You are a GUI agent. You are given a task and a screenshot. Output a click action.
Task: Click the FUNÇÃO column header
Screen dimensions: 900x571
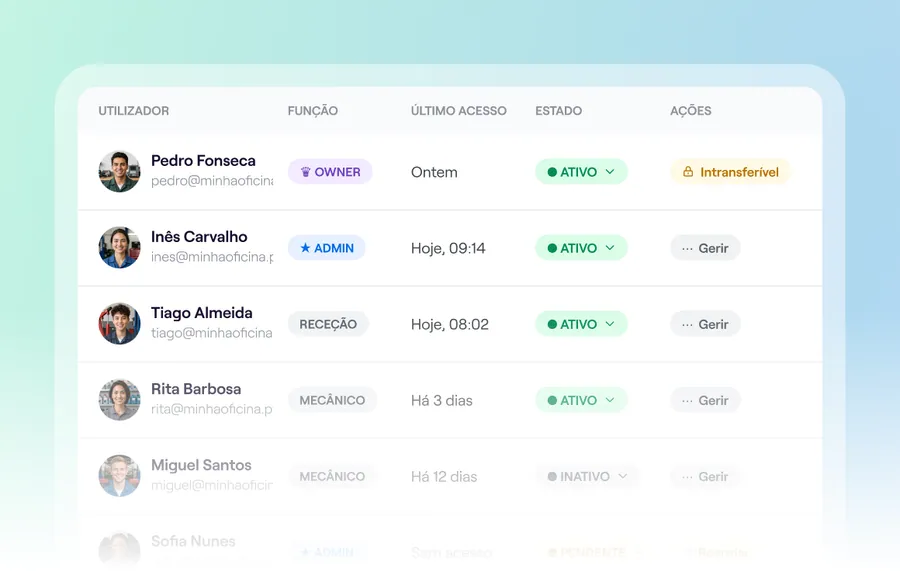(313, 111)
